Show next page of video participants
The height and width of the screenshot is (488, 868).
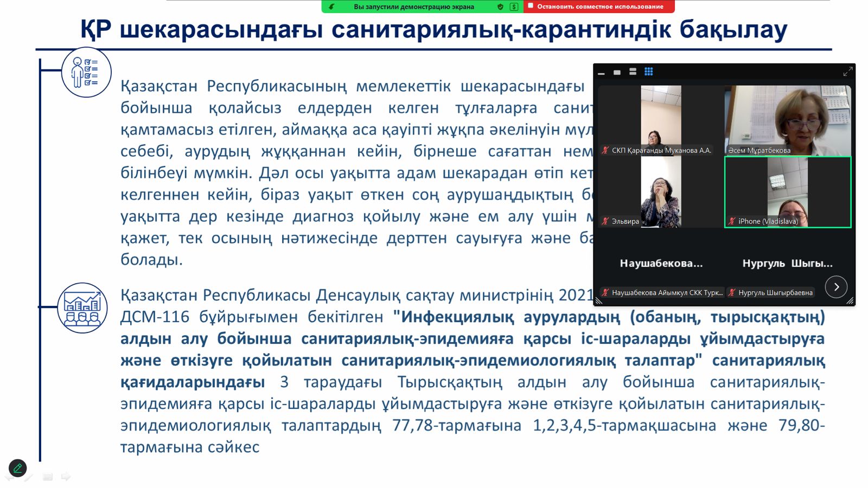[x=836, y=287]
